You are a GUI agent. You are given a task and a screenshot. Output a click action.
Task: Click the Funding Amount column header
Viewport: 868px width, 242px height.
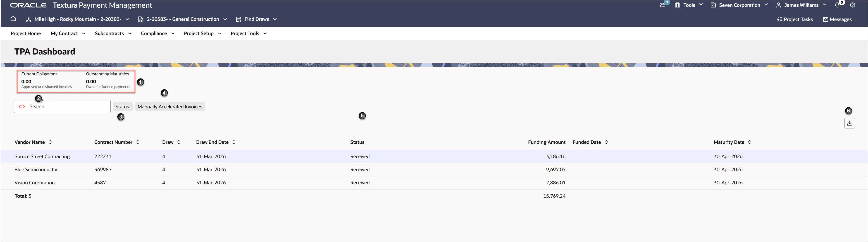click(546, 142)
